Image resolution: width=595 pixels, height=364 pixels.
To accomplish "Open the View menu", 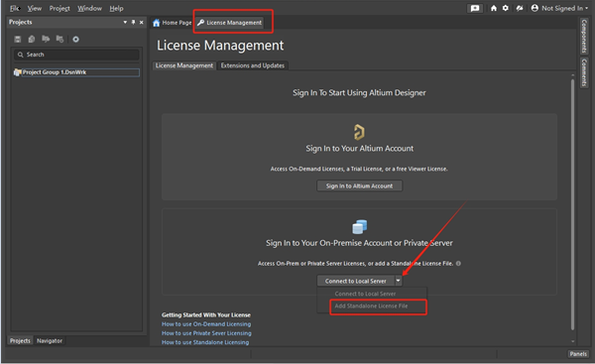I will click(x=35, y=8).
